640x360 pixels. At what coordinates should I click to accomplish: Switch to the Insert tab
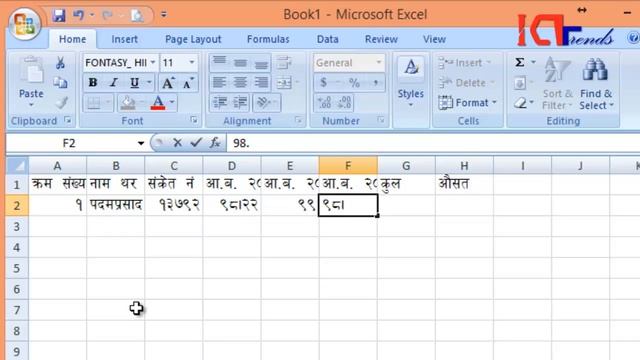coord(124,39)
